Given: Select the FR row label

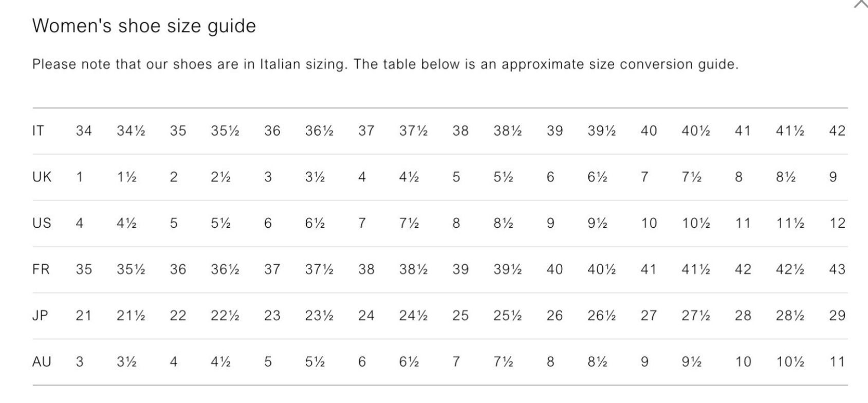Looking at the screenshot, I should (41, 269).
